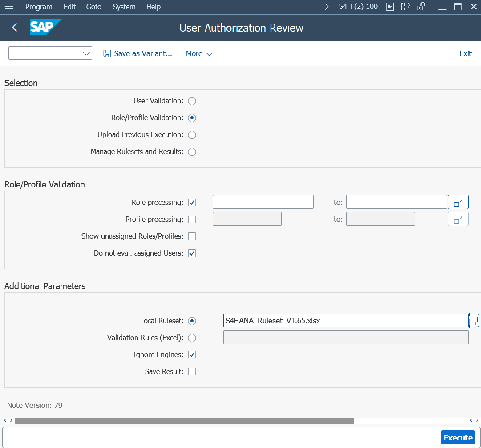481x448 pixels.
Task: Open the hamburger main menu icon
Action: (9, 6)
